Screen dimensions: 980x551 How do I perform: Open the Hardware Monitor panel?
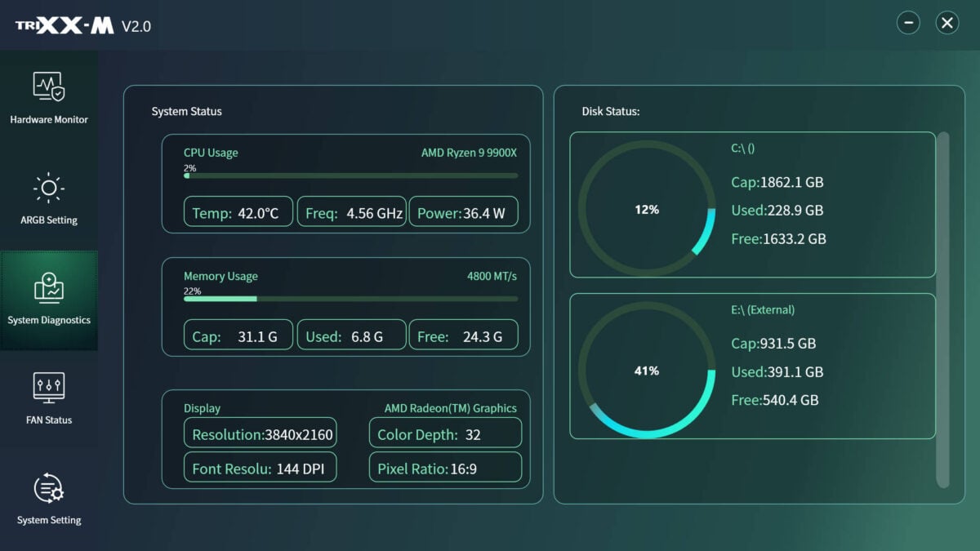pos(49,96)
